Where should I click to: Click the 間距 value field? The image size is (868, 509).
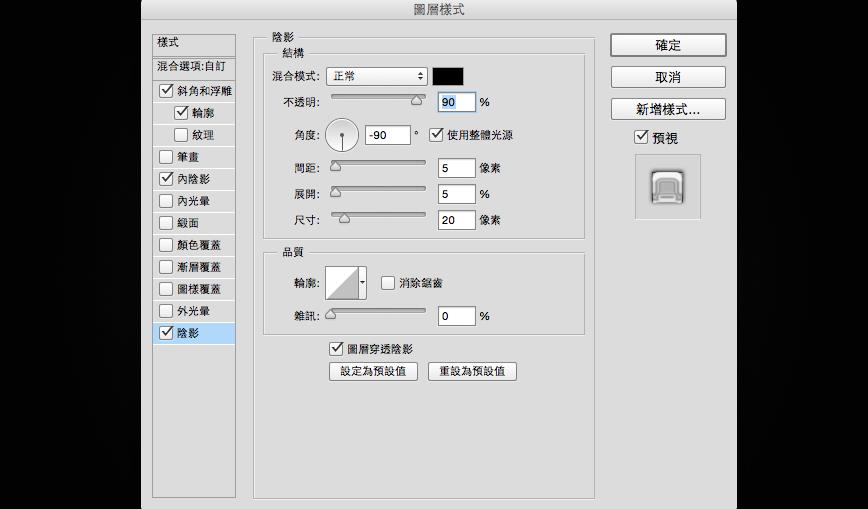point(457,168)
